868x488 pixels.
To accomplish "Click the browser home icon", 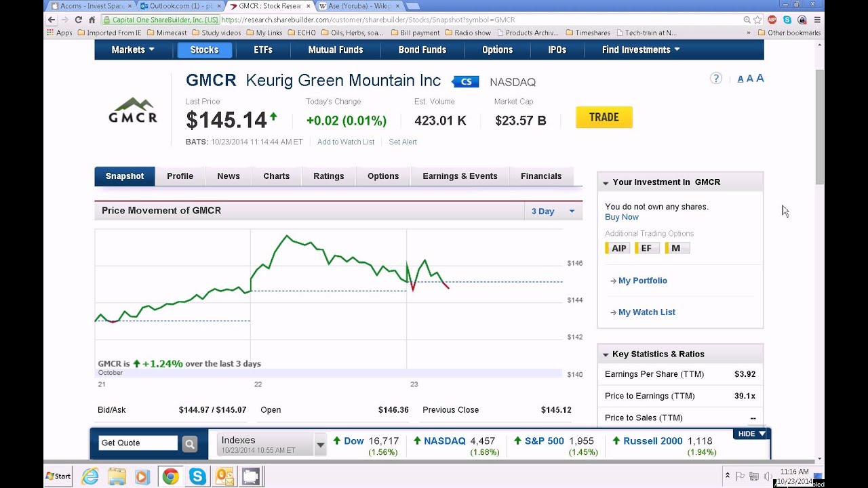I will click(x=92, y=20).
